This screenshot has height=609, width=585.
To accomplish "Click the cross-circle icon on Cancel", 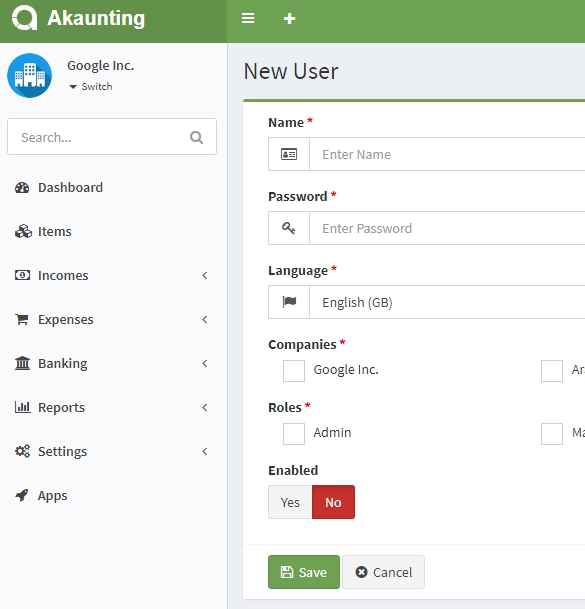I will click(x=361, y=572).
